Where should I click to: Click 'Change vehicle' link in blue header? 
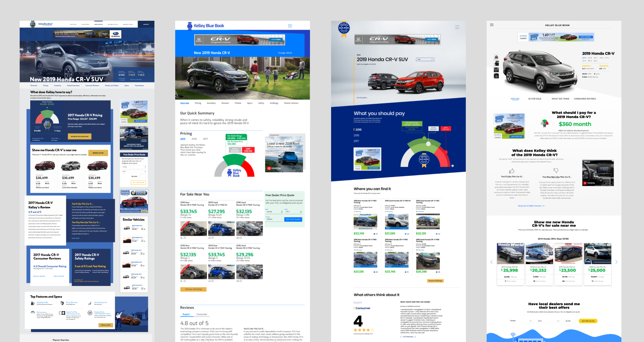[285, 53]
